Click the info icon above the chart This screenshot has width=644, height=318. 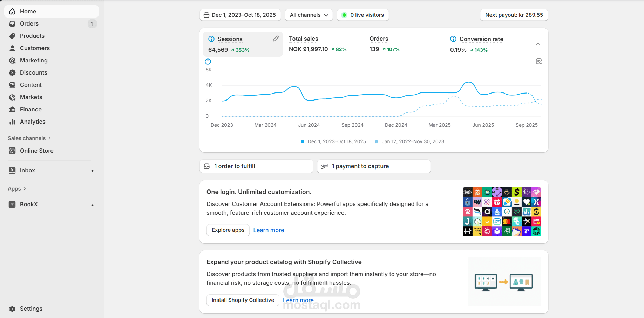click(x=208, y=62)
